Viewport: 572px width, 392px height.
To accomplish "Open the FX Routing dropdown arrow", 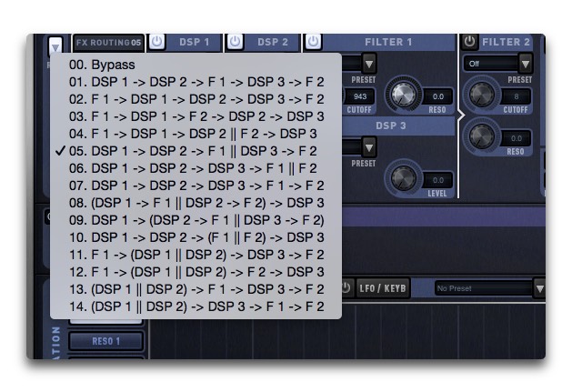I will click(x=55, y=46).
